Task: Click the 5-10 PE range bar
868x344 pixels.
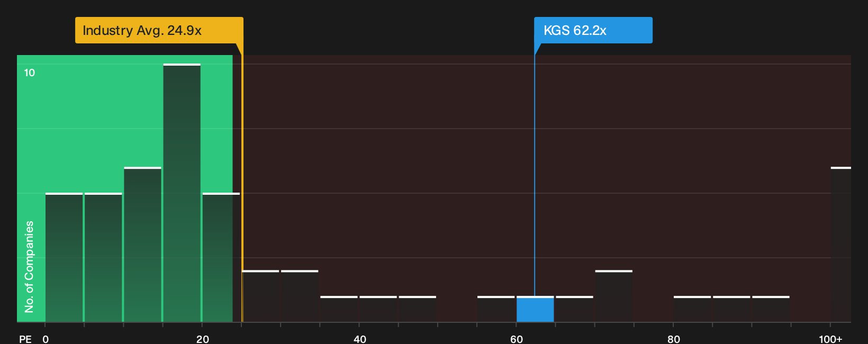Action: 103,257
